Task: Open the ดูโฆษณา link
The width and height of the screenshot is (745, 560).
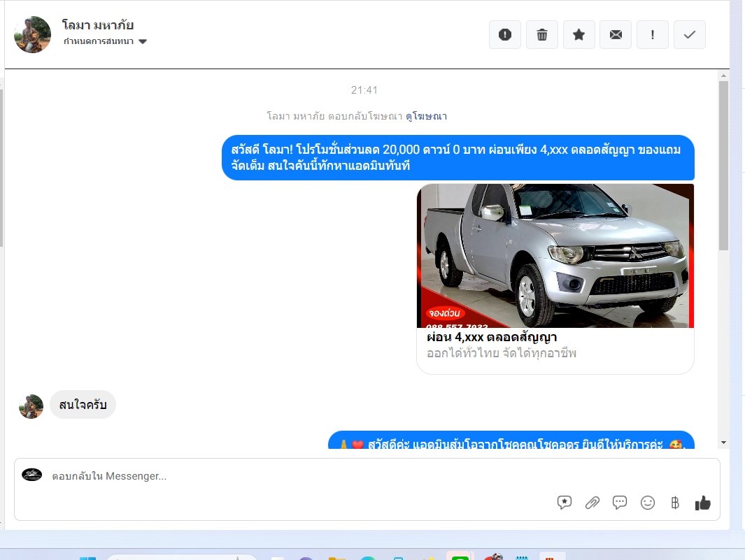Action: pos(426,116)
